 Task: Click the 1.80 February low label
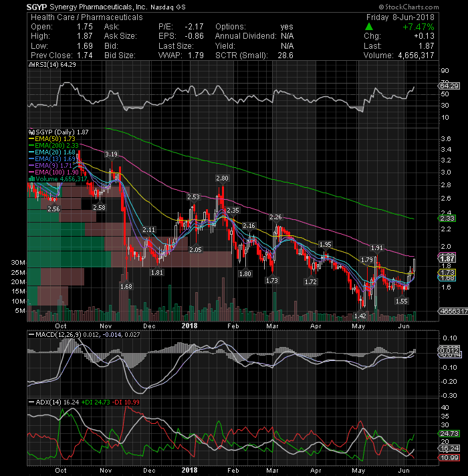(245, 274)
